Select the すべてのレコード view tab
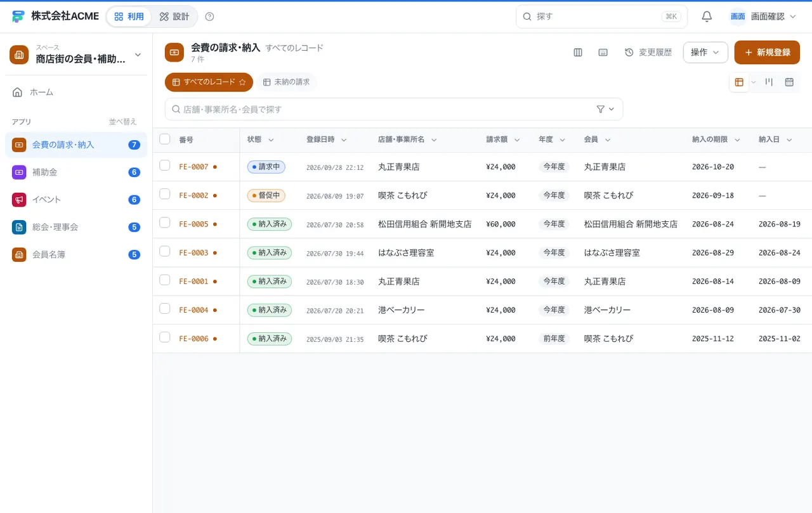The width and height of the screenshot is (812, 513). pyautogui.click(x=209, y=82)
